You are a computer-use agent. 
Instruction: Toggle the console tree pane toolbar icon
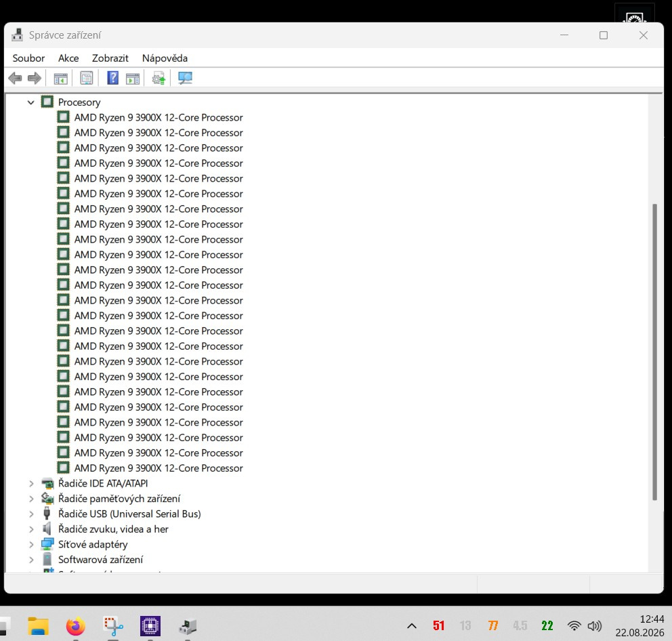coord(60,79)
